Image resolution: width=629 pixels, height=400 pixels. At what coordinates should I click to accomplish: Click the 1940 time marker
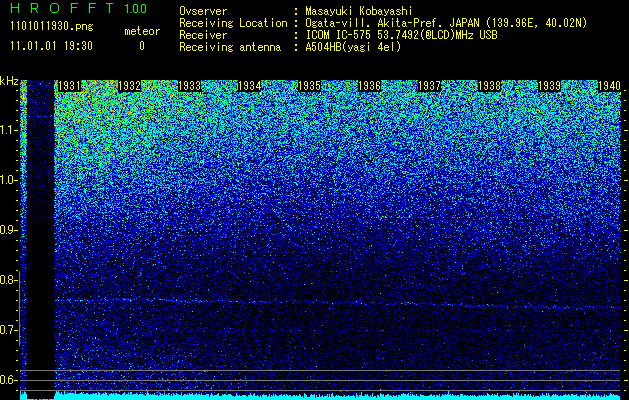609,86
